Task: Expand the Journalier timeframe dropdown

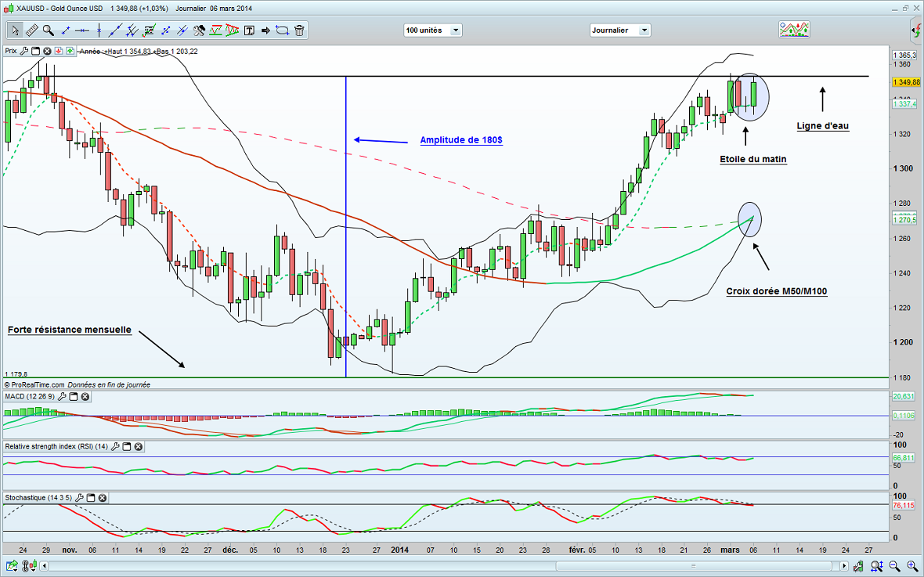Action: [x=644, y=31]
